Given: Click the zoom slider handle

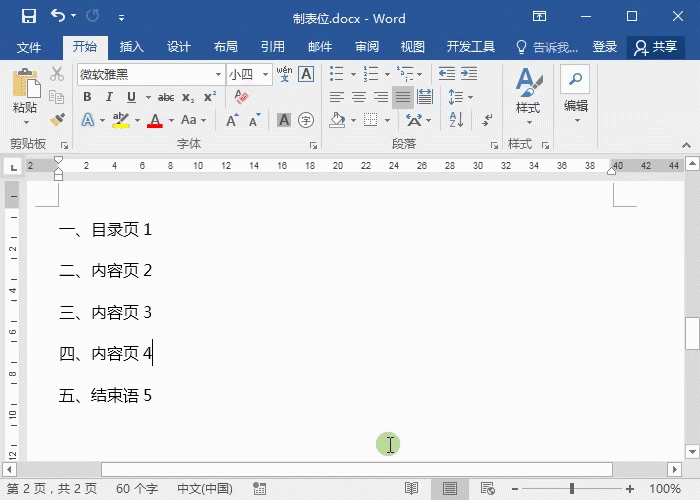Looking at the screenshot, I should pos(572,489).
